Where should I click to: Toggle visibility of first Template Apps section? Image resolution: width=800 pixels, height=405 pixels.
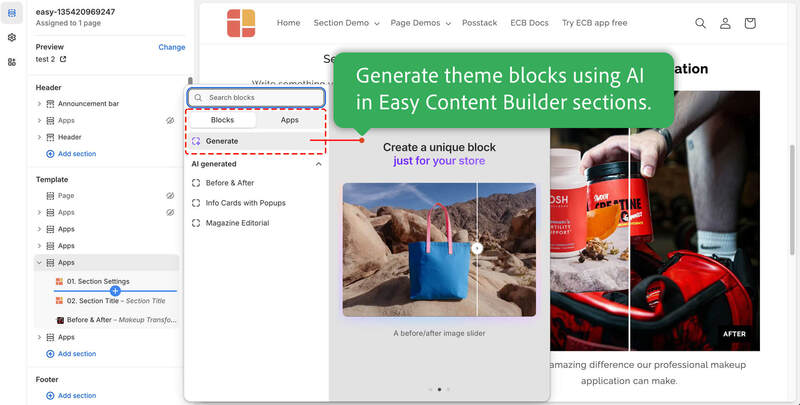[x=170, y=212]
